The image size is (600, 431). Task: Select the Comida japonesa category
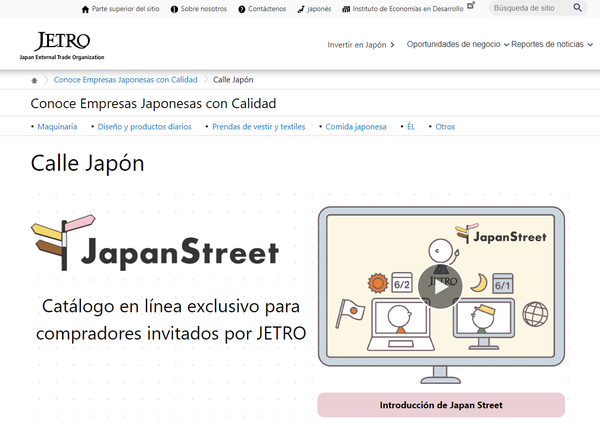tap(356, 127)
